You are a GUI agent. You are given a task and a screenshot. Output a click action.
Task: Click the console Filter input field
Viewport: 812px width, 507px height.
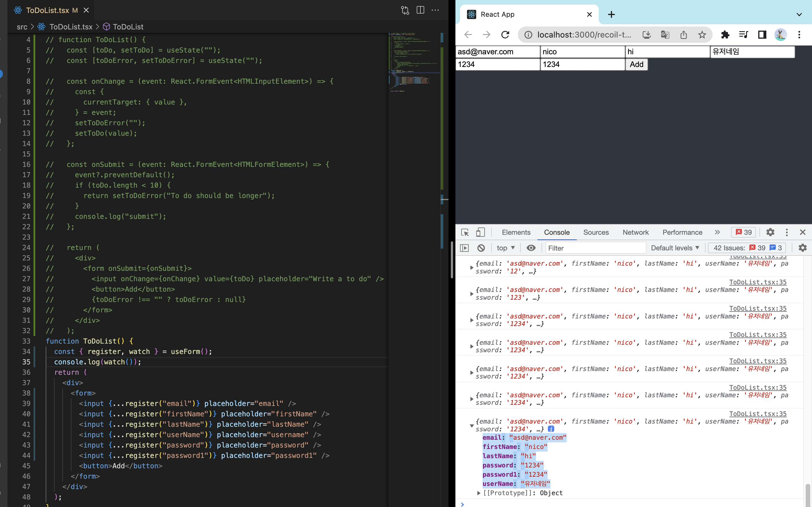(x=595, y=248)
